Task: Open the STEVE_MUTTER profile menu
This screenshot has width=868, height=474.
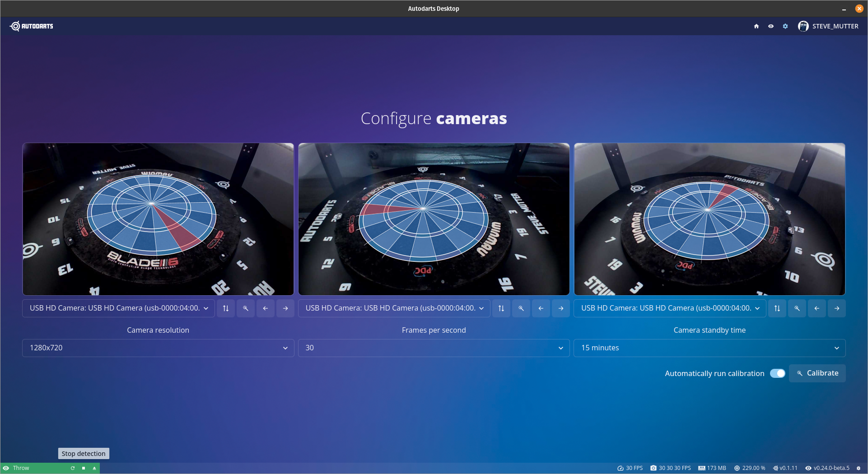Action: (x=828, y=26)
